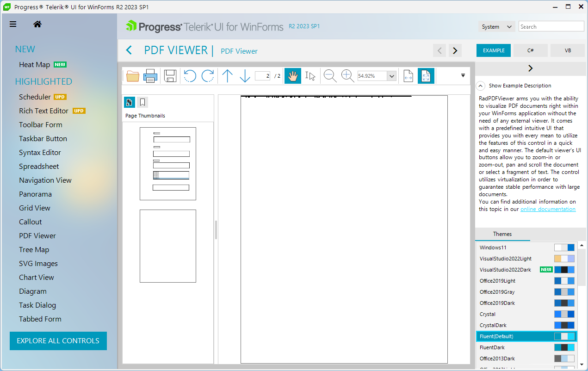Click the open folder icon in PDF toolbar
Image resolution: width=588 pixels, height=371 pixels.
[x=133, y=75]
